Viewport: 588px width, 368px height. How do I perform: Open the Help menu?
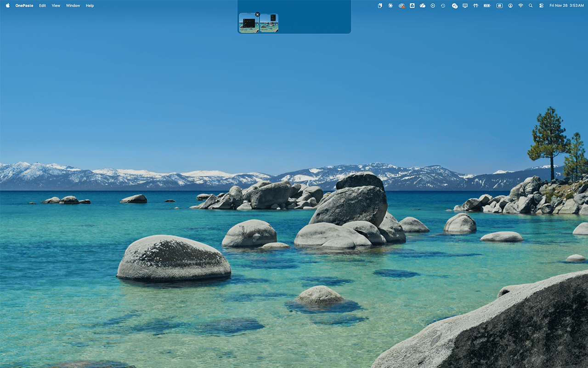point(90,6)
